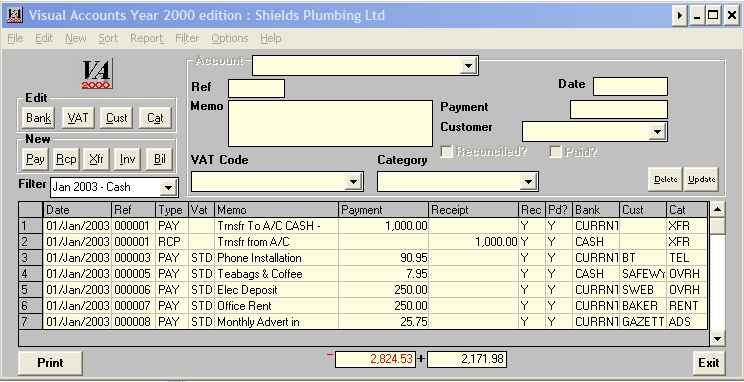Open the VAT Code dropdown

pyautogui.click(x=353, y=182)
